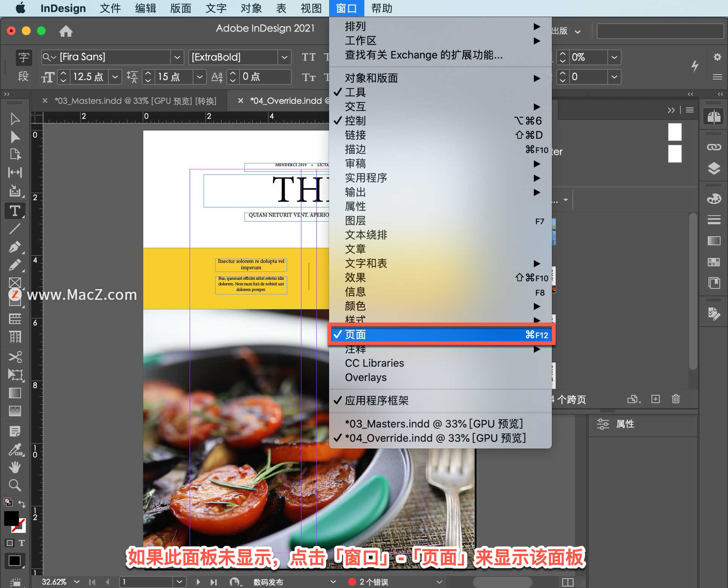Select the Type tool
The height and width of the screenshot is (588, 728).
[15, 211]
